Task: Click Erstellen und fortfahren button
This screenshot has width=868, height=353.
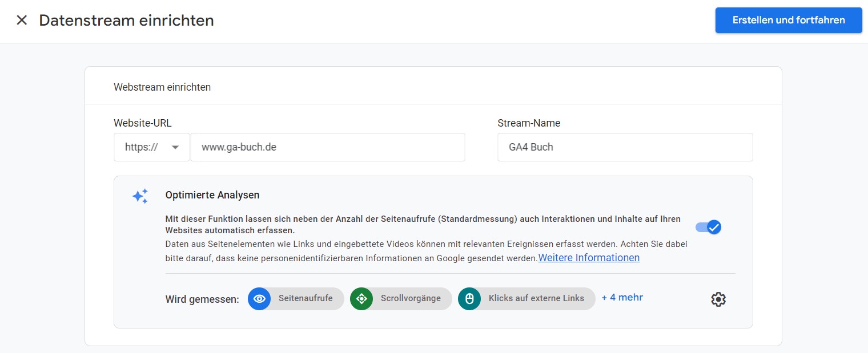Action: [789, 21]
